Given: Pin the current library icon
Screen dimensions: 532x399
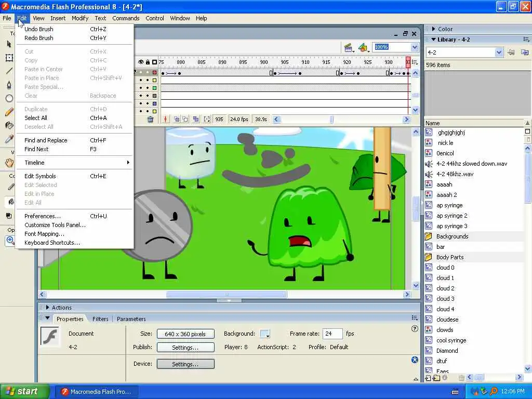Looking at the screenshot, I should point(511,52).
